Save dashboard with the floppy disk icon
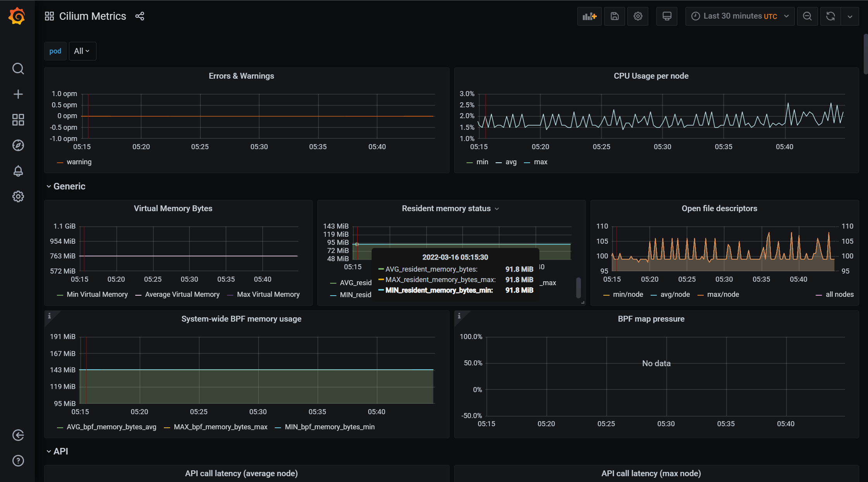Screen dimensions: 868x482 pyautogui.click(x=615, y=16)
